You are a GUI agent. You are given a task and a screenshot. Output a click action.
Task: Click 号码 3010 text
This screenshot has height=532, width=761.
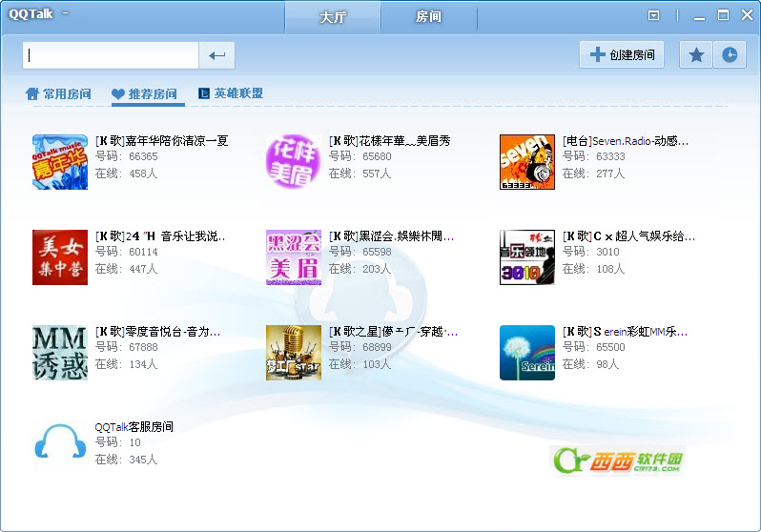coord(590,252)
